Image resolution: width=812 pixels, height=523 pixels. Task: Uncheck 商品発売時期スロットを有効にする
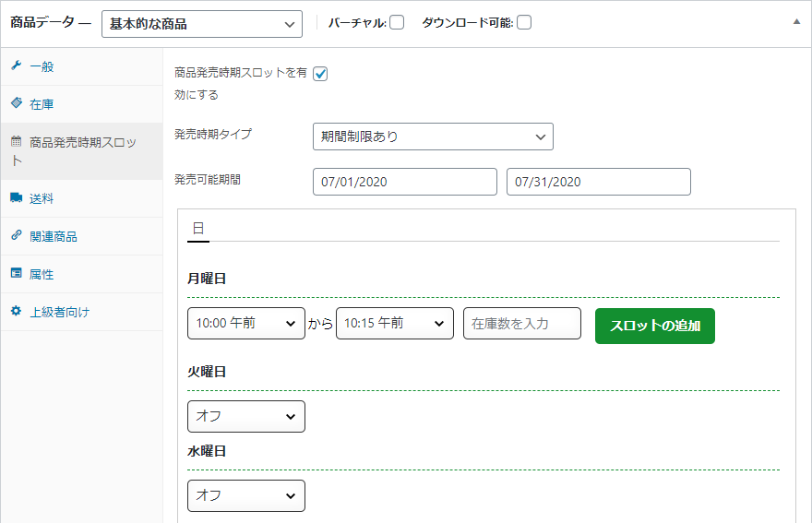coord(320,74)
